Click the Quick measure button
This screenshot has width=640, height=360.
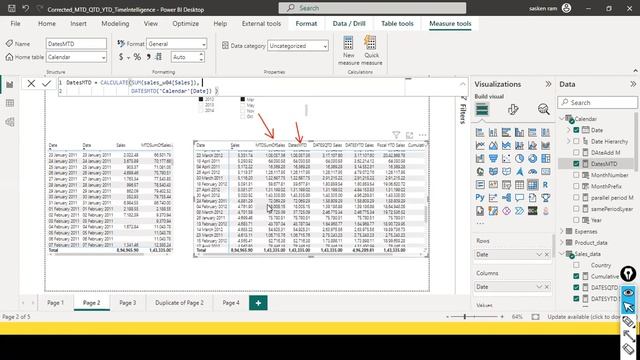371,51
